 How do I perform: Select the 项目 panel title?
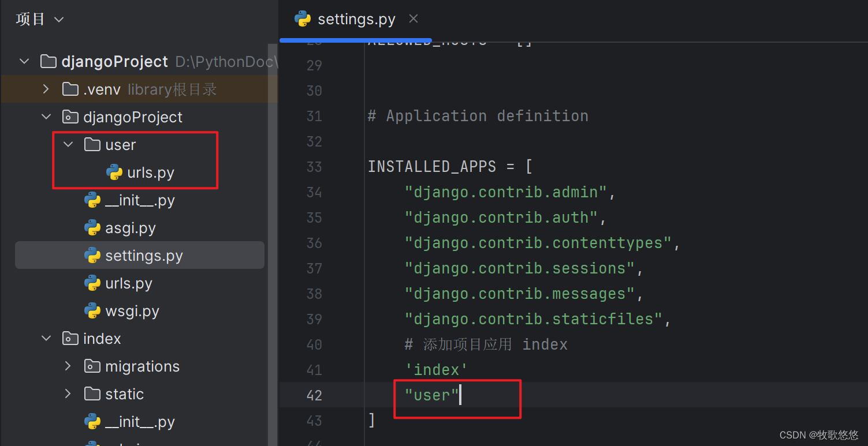pyautogui.click(x=31, y=19)
